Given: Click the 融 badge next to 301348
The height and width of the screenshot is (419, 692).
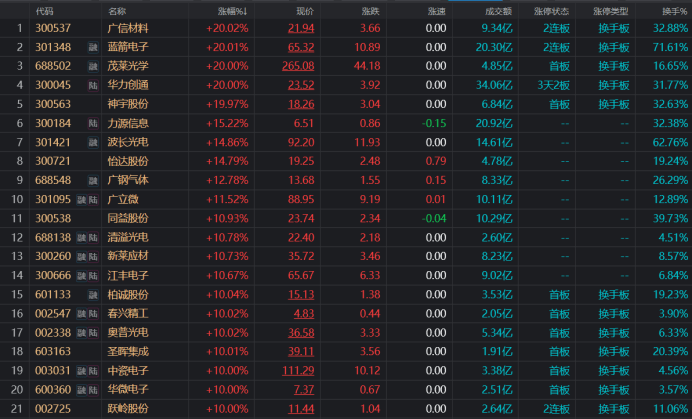Looking at the screenshot, I should (93, 46).
